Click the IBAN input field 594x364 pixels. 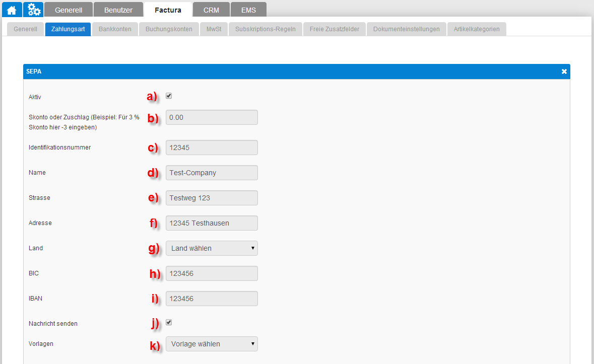click(212, 299)
